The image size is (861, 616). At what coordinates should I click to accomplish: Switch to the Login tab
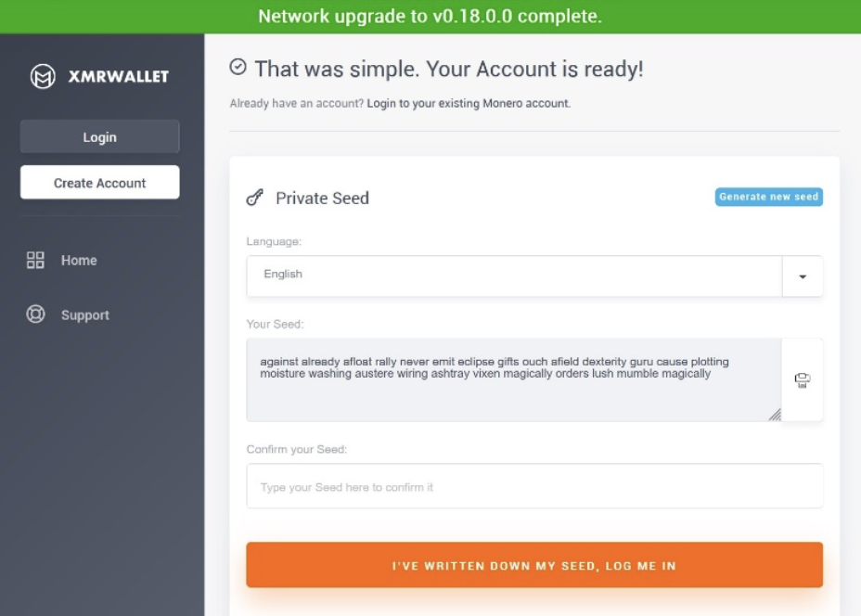99,136
